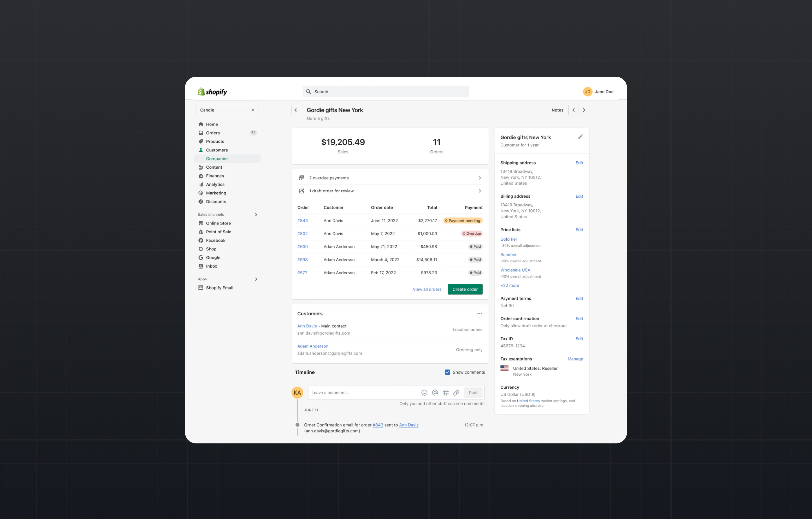Expand the Sales channels section

click(x=256, y=215)
